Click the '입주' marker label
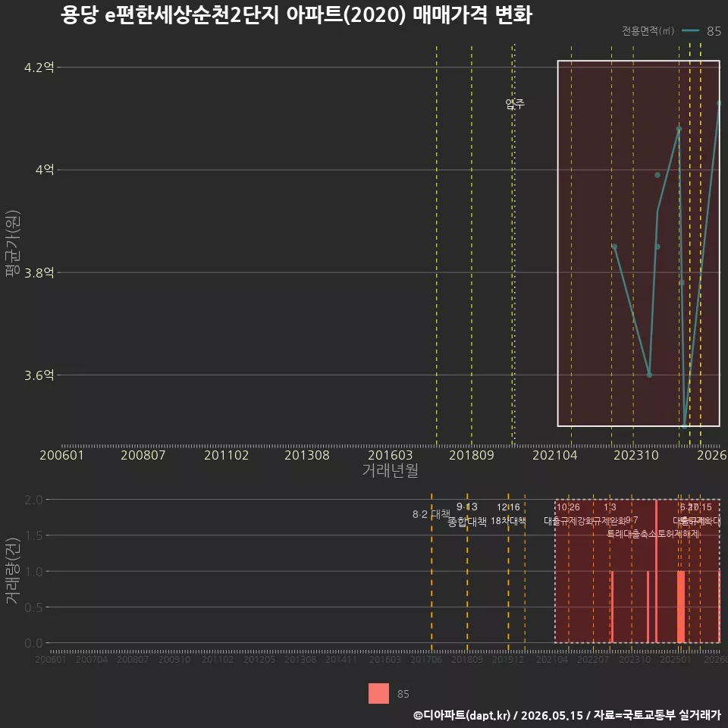Image resolution: width=728 pixels, height=728 pixels. point(514,103)
